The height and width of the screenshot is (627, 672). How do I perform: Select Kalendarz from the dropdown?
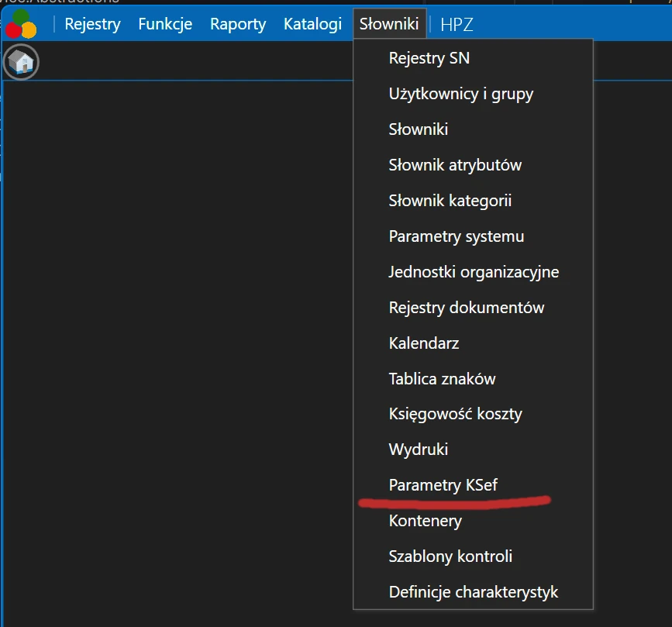pyautogui.click(x=424, y=343)
